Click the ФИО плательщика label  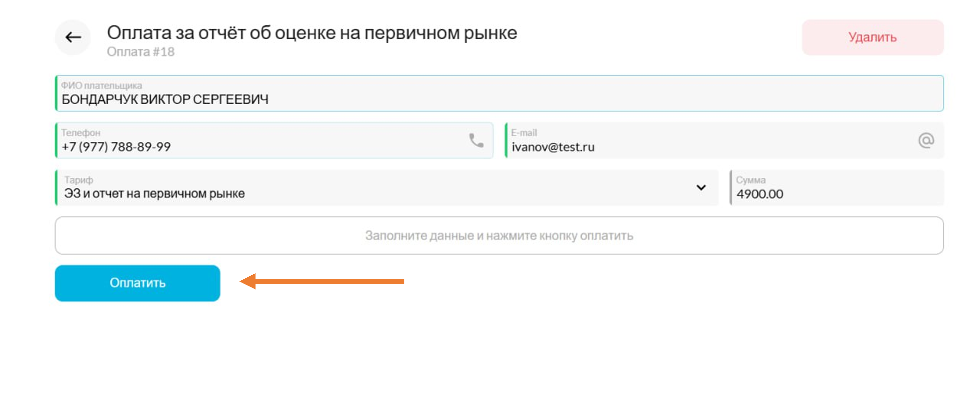(x=101, y=86)
